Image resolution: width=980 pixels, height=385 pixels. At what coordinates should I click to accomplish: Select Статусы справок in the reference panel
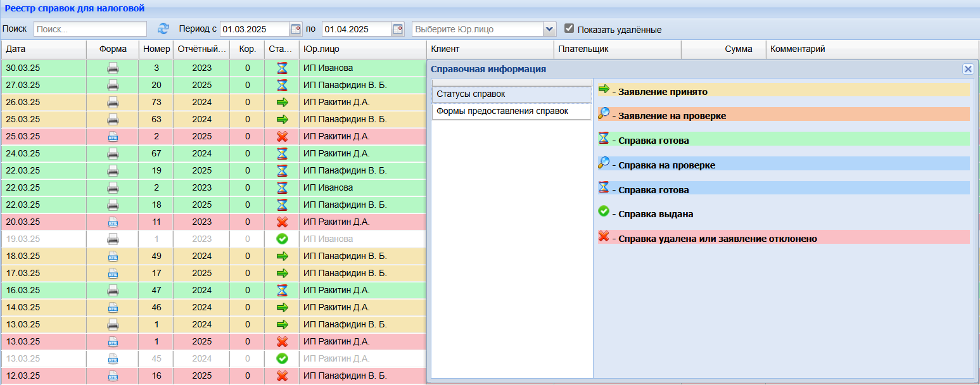click(x=511, y=94)
